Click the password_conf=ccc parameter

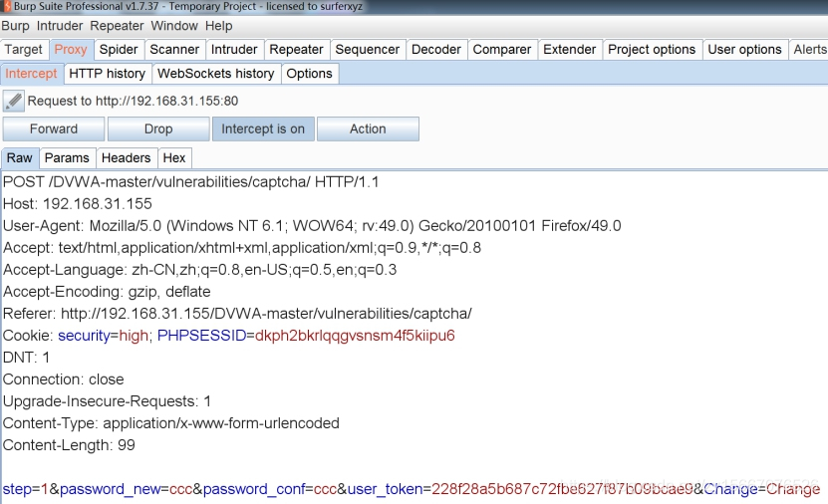[x=270, y=489]
